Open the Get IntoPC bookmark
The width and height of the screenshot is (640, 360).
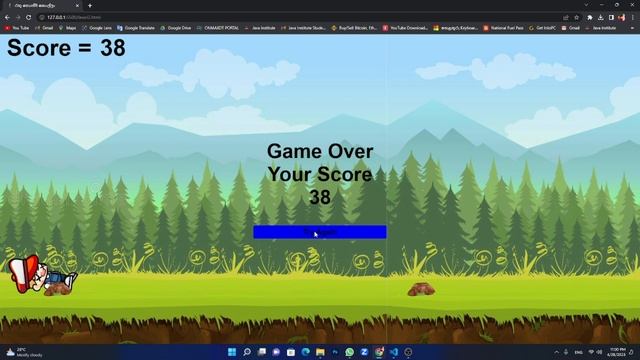[x=542, y=28]
